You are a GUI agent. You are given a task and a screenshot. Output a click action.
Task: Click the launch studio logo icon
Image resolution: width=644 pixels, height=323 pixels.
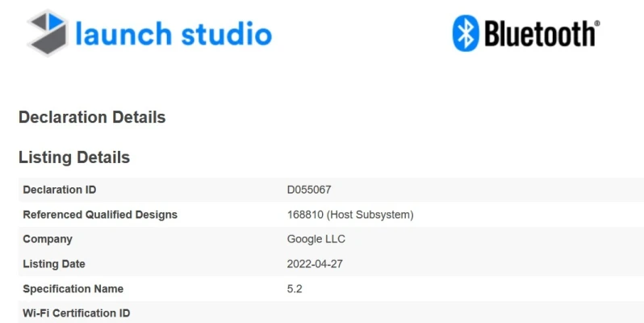[x=48, y=32]
